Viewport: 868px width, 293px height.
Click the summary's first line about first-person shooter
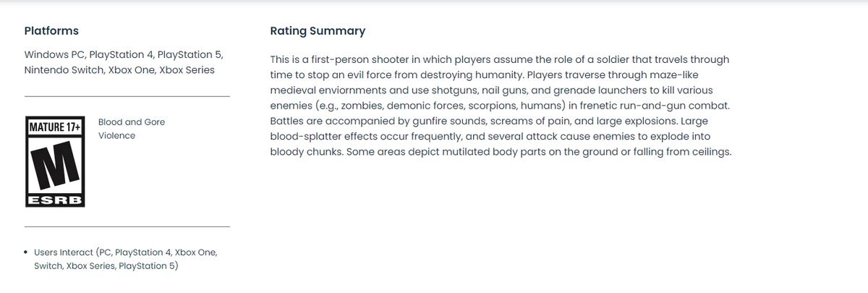499,59
